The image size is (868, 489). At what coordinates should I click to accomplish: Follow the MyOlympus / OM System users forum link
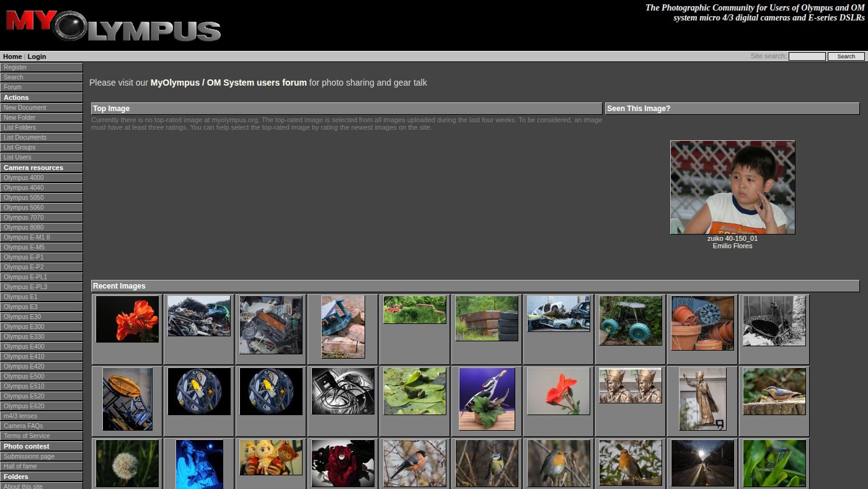[x=228, y=83]
